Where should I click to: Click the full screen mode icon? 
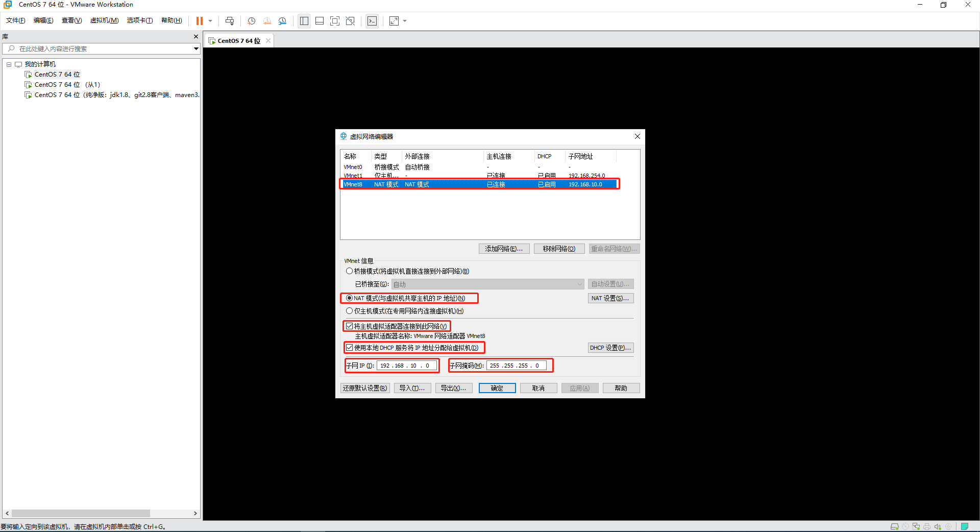(x=335, y=21)
